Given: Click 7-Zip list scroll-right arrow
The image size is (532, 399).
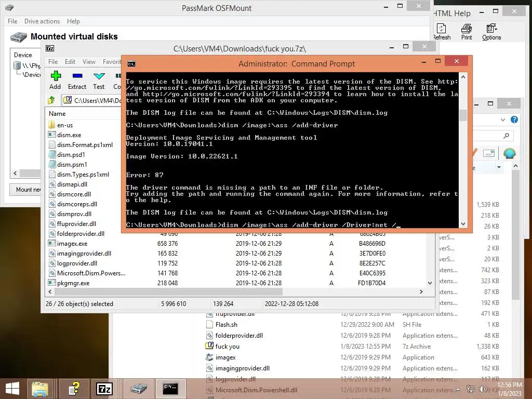Looking at the screenshot, I should coord(421,291).
